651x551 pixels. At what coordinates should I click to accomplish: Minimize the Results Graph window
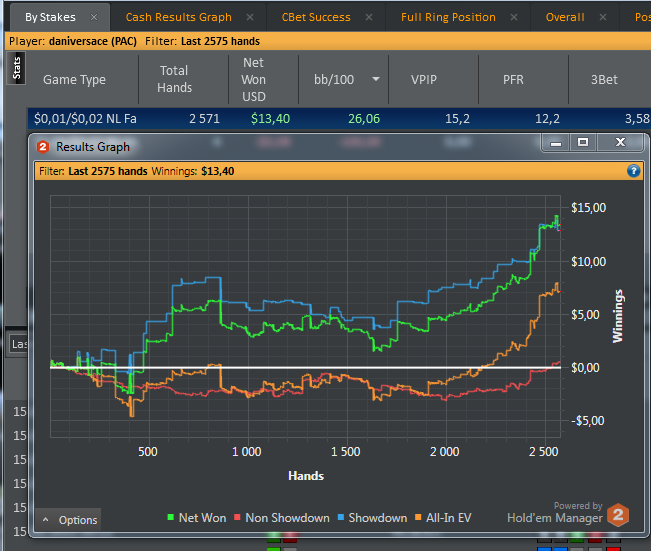coord(556,143)
